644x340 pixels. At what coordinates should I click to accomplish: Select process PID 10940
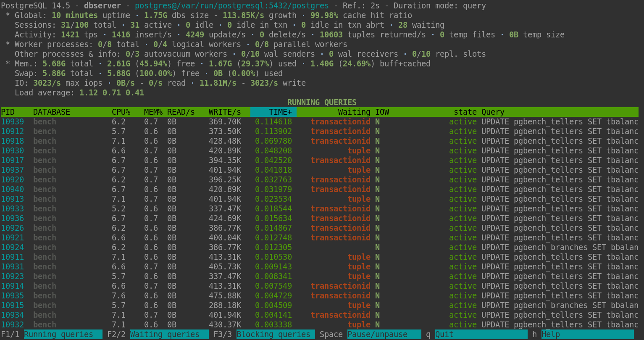pos(12,190)
